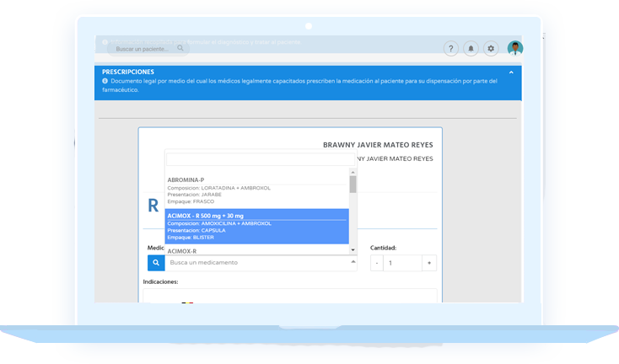Increase quantity with plus button
This screenshot has width=619, height=364.
pyautogui.click(x=429, y=263)
